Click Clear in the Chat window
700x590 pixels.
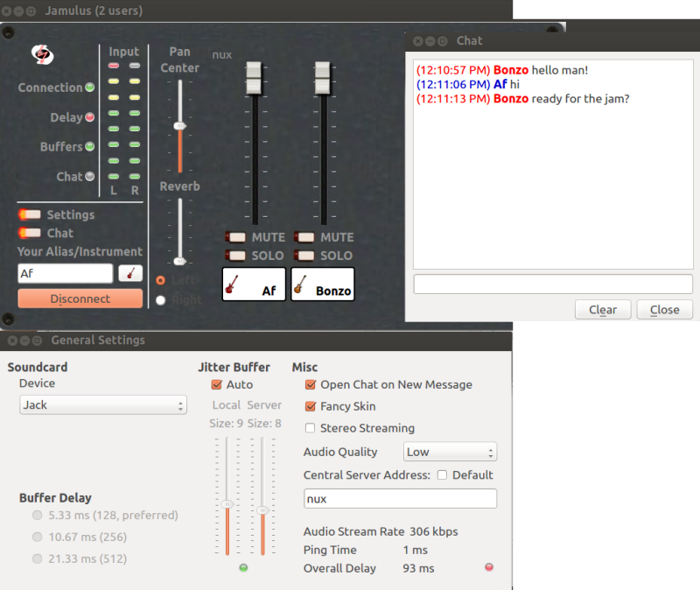point(603,310)
